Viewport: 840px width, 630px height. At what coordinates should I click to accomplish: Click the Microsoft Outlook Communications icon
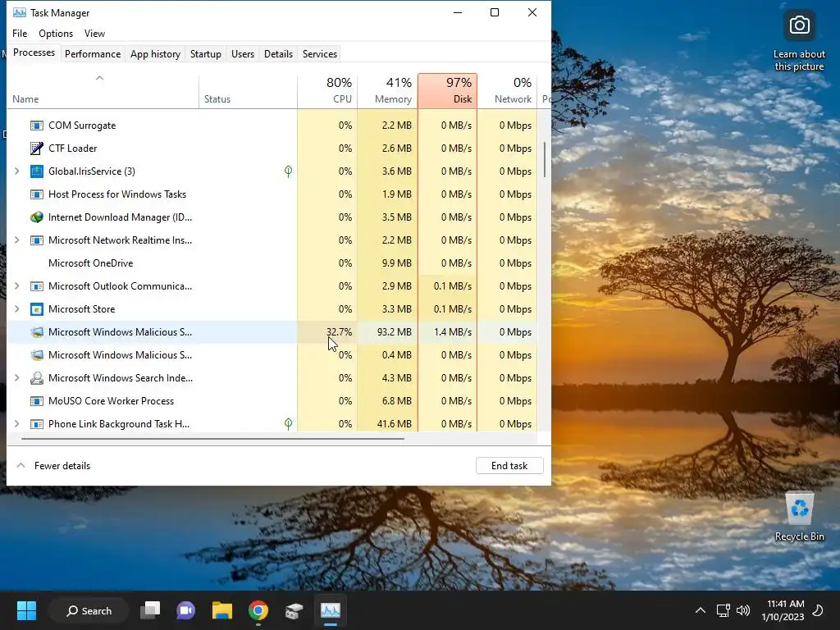click(x=36, y=286)
